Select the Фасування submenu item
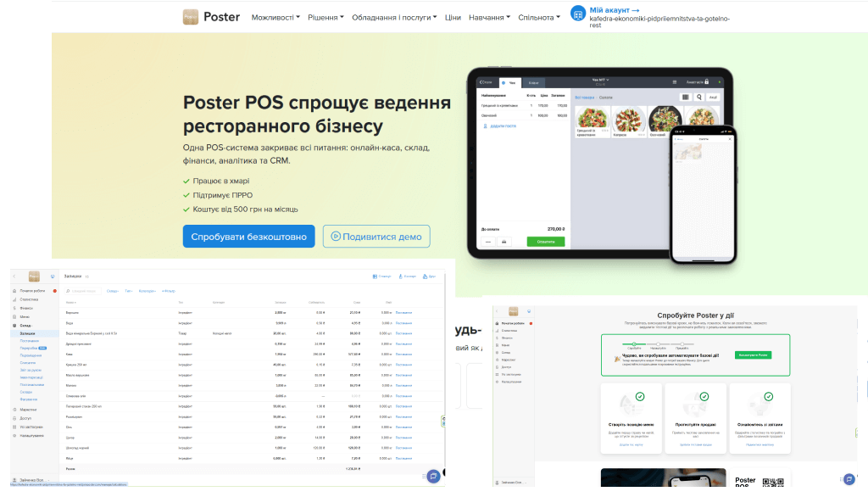The image size is (868, 497). coord(29,399)
